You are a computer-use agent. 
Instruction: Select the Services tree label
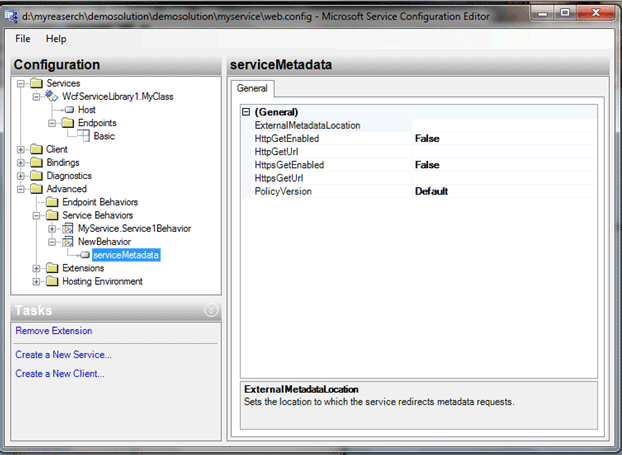point(63,83)
